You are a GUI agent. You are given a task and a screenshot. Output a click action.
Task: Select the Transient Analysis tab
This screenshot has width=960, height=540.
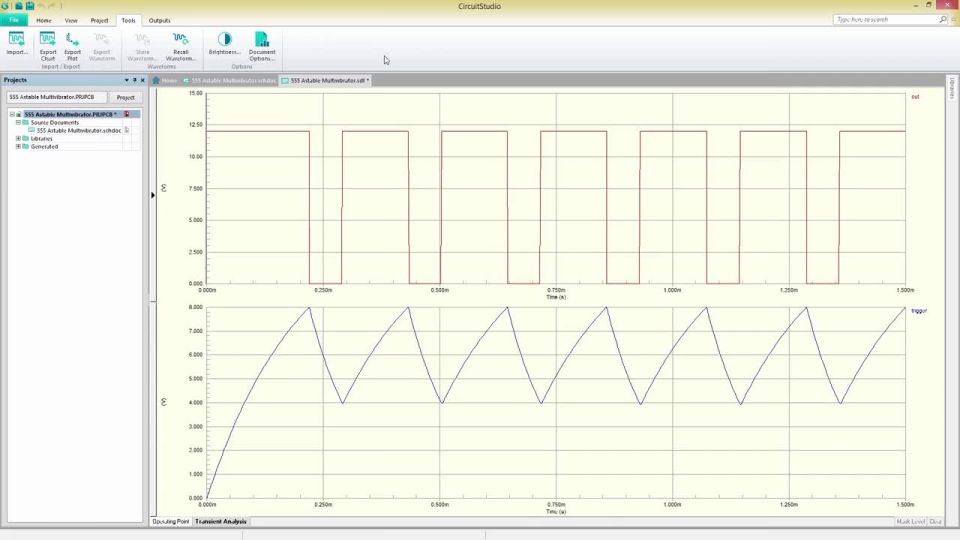[220, 522]
